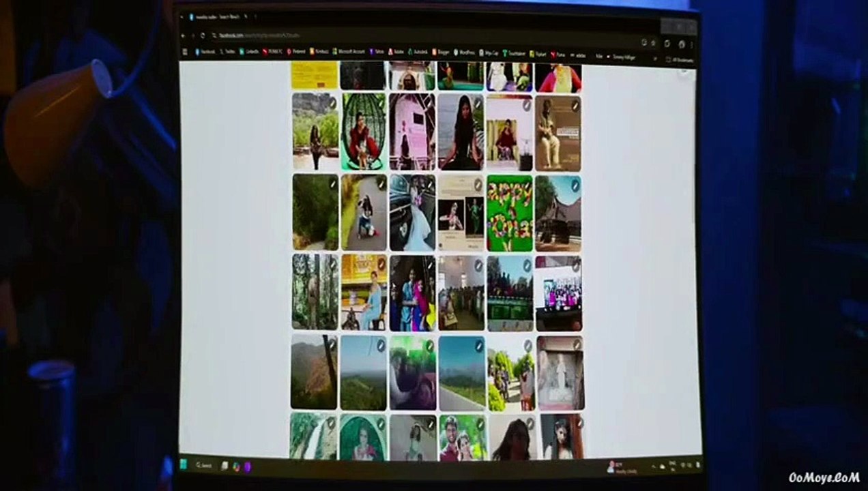The image size is (868, 491).
Task: Open File Explorer icon on taskbar
Action: (225, 466)
